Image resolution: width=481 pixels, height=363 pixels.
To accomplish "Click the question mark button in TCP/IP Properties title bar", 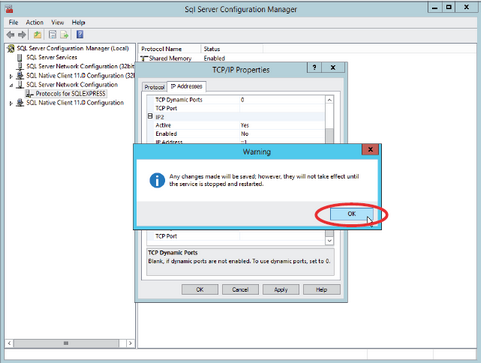I will 314,68.
